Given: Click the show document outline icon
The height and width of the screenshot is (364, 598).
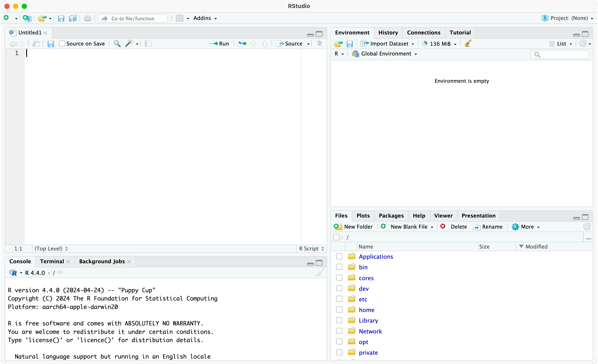Looking at the screenshot, I should tap(319, 44).
